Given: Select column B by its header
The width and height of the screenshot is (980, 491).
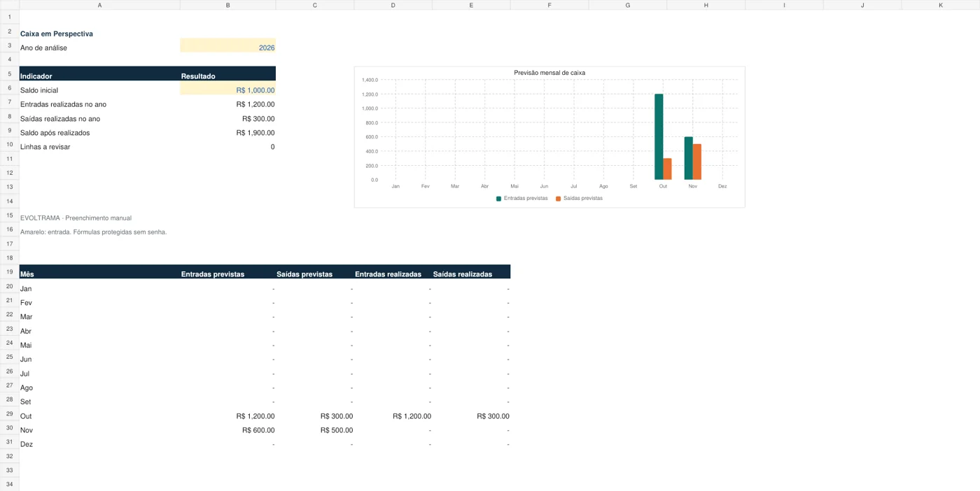Looking at the screenshot, I should [x=227, y=5].
